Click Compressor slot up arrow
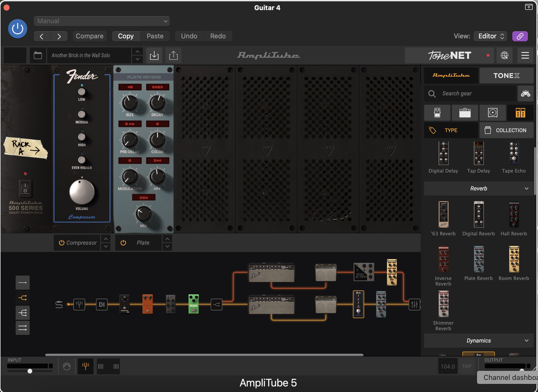 click(106, 239)
